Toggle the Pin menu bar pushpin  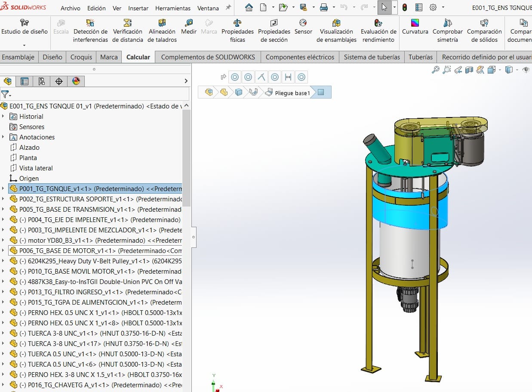228,8
